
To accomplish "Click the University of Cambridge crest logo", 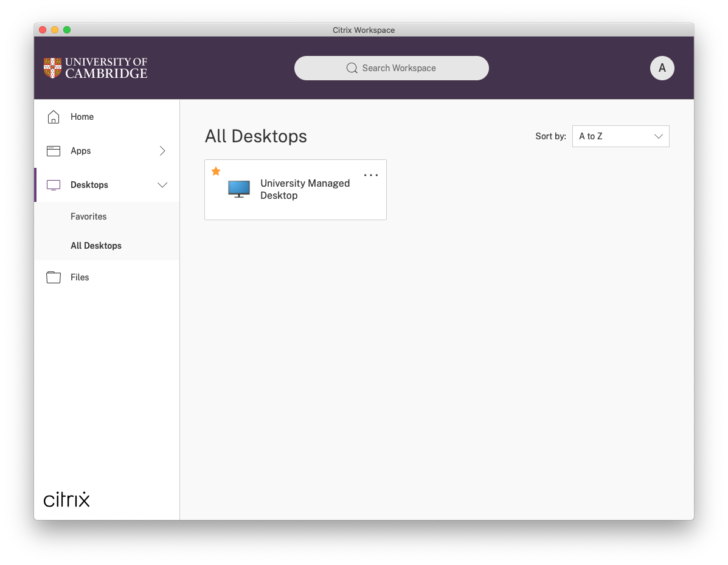I will tap(52, 68).
